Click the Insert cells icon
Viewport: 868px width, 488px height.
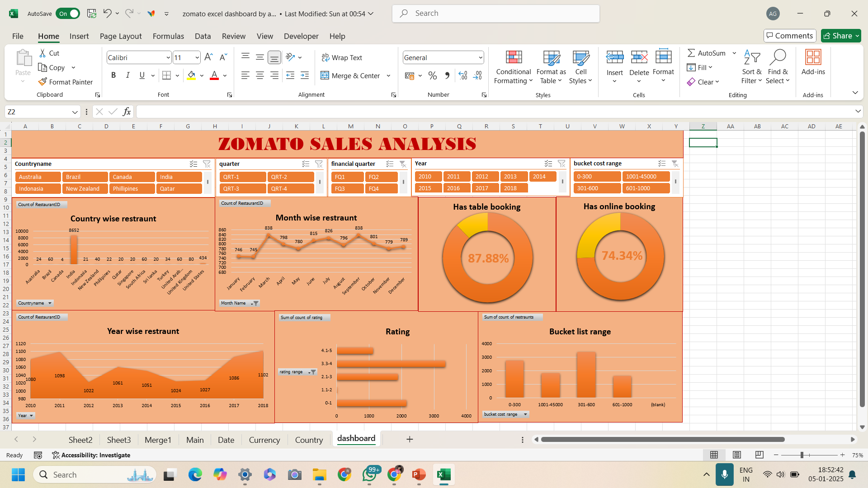tap(615, 57)
